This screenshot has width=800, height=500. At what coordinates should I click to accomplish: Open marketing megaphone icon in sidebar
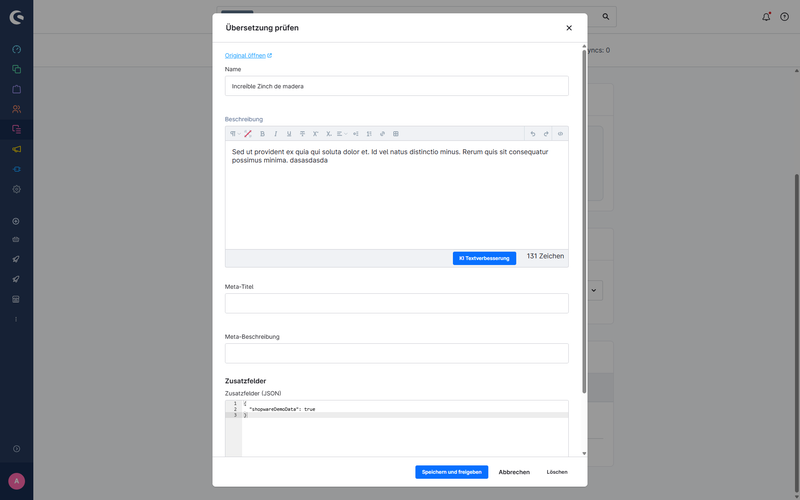coord(16,149)
